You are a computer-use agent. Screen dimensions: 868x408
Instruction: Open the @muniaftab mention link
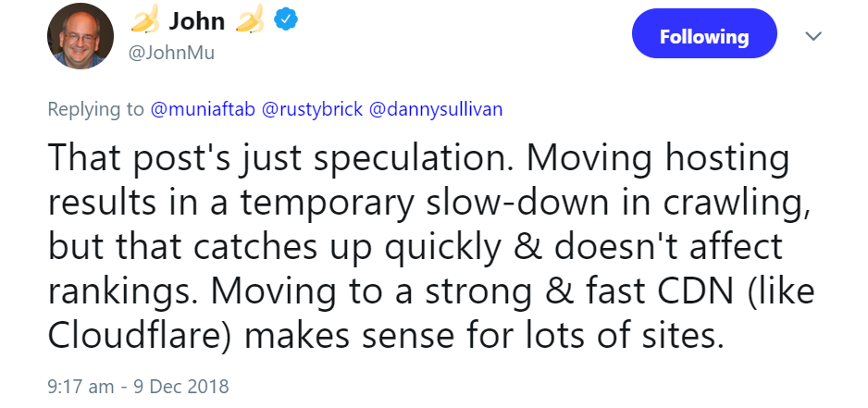[203, 109]
